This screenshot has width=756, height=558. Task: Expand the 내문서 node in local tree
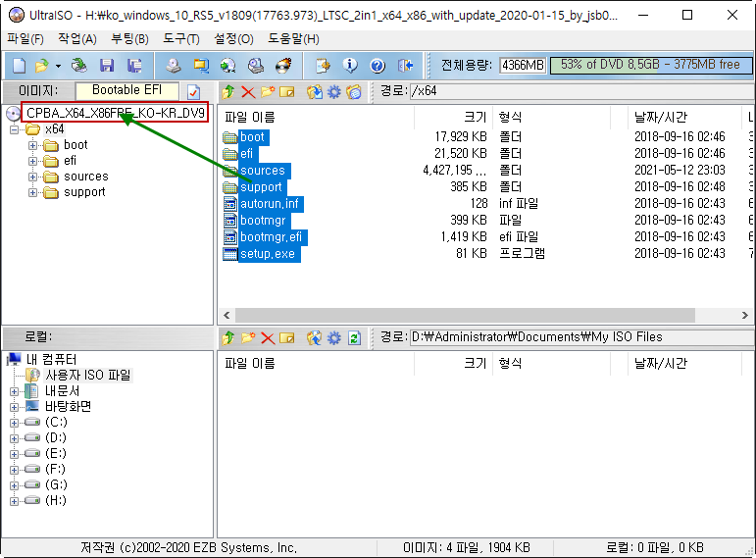14,391
